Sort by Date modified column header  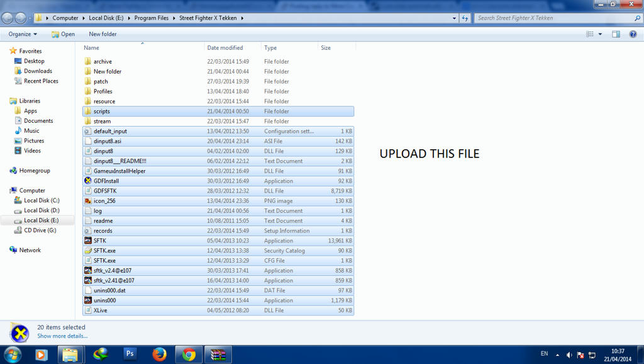(233, 48)
